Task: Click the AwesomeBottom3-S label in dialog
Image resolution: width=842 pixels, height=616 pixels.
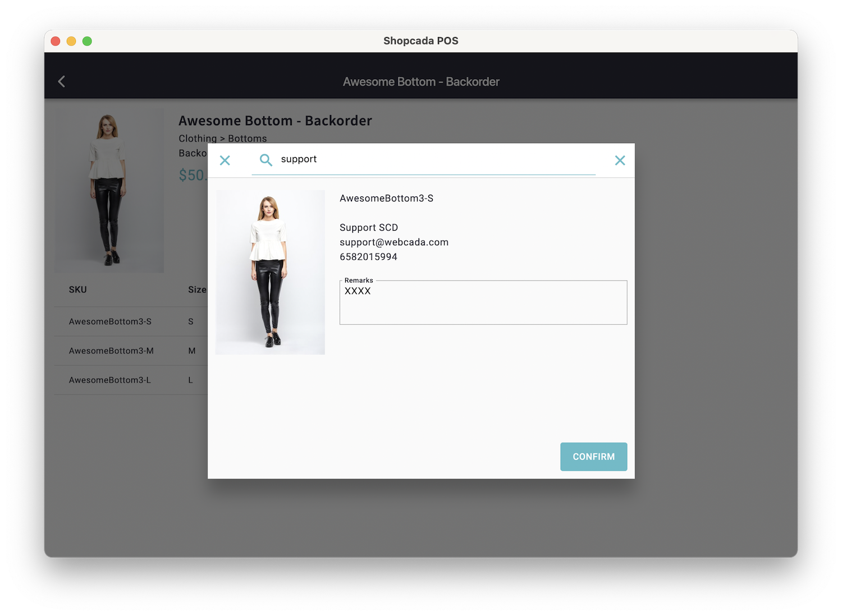Action: [x=386, y=198]
